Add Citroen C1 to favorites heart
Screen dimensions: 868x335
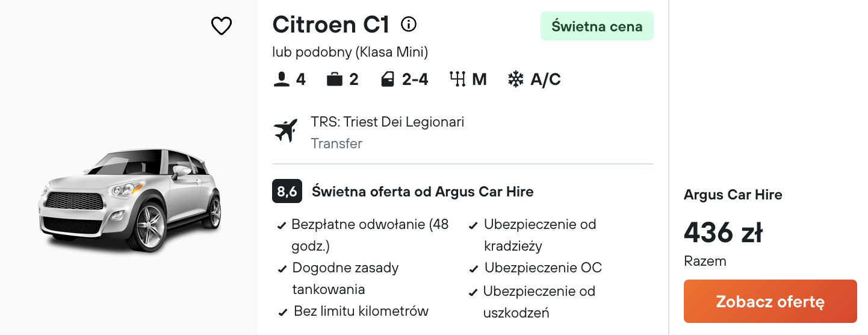tap(222, 25)
